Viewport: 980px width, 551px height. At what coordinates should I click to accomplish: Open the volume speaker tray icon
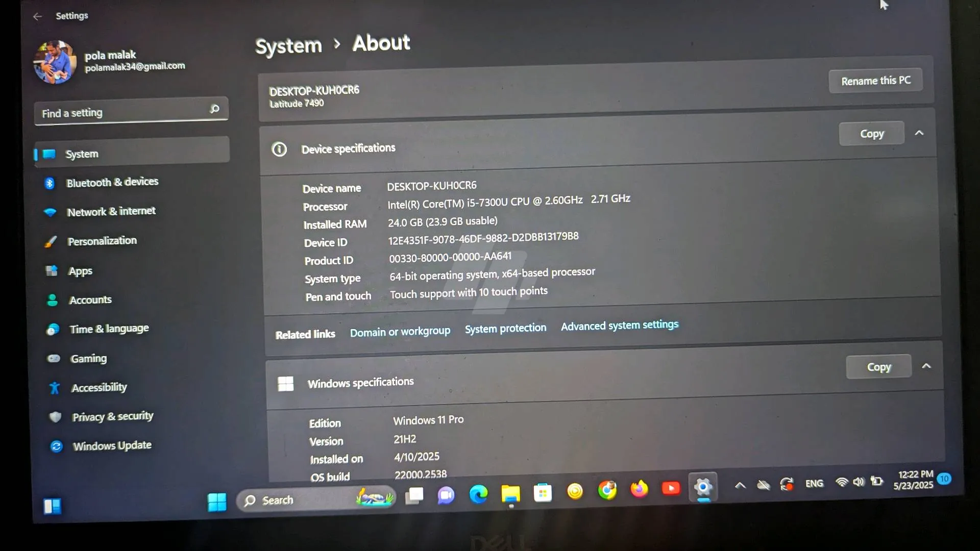click(859, 482)
